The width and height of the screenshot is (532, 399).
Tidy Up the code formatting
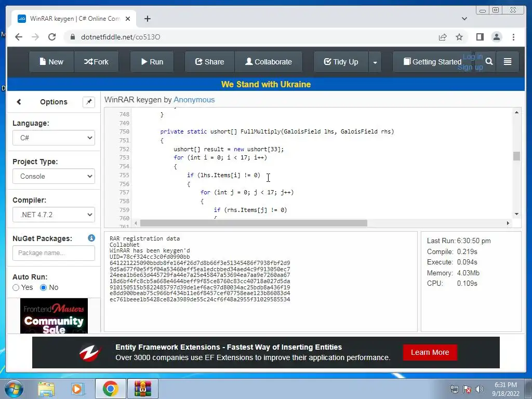pyautogui.click(x=341, y=62)
